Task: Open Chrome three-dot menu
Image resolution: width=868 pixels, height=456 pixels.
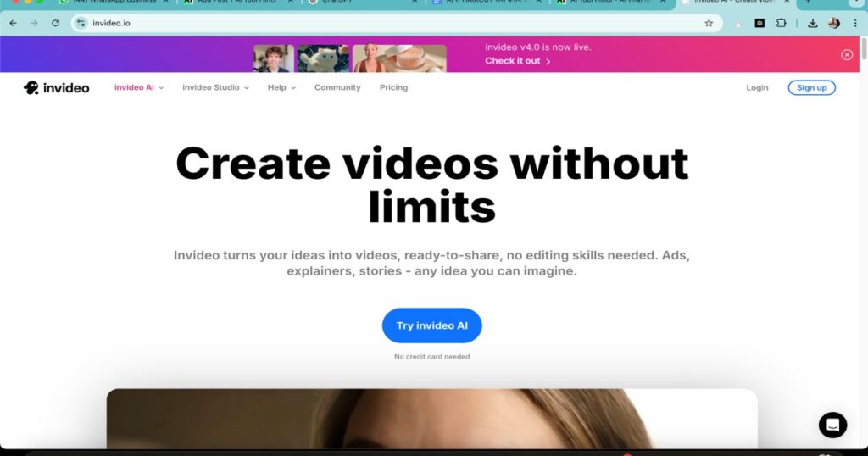Action: coord(856,23)
